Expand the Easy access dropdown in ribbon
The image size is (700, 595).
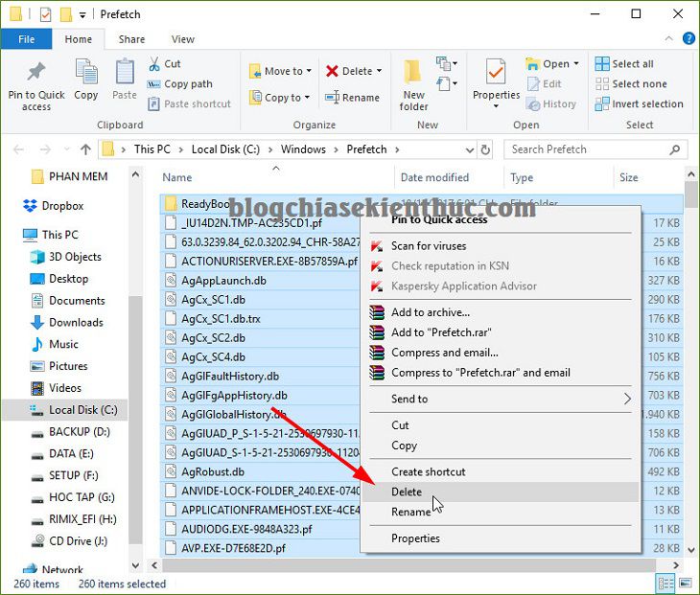pos(447,84)
